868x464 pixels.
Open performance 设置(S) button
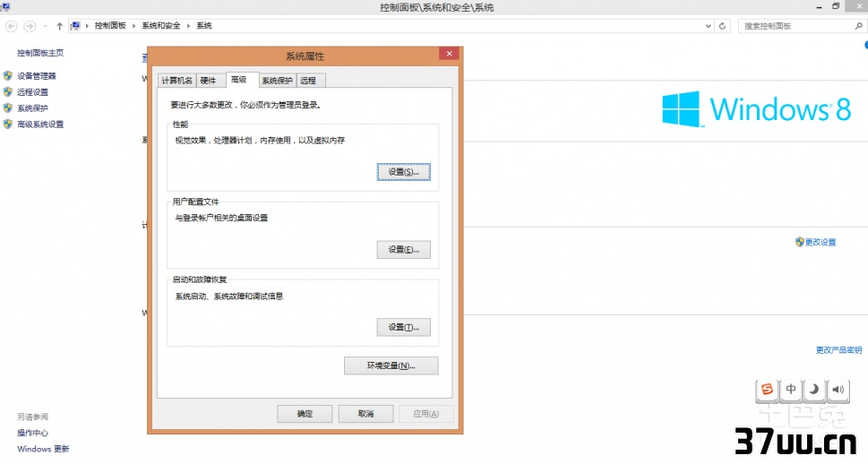coord(404,172)
